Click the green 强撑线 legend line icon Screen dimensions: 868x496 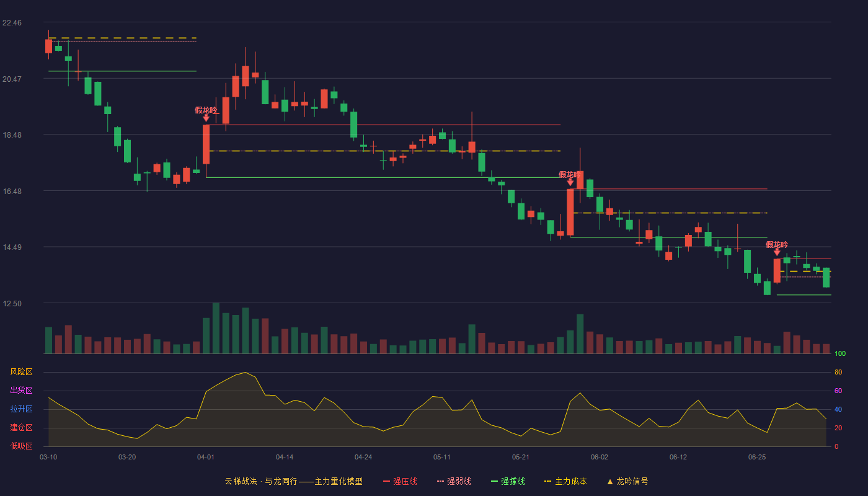[x=494, y=481]
